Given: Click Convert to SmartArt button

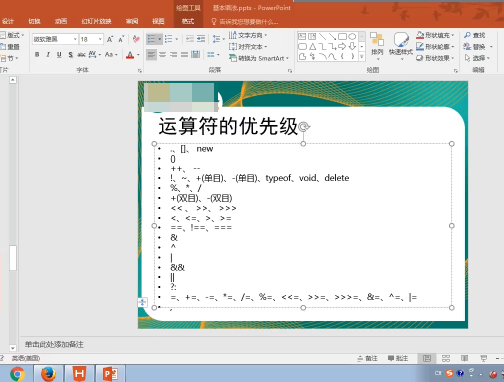Looking at the screenshot, I should [x=259, y=58].
